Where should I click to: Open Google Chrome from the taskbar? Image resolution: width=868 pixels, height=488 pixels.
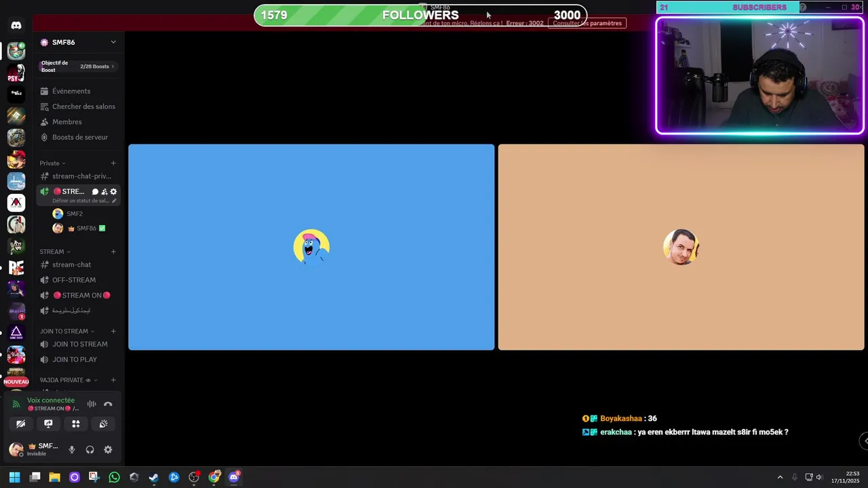tap(214, 477)
